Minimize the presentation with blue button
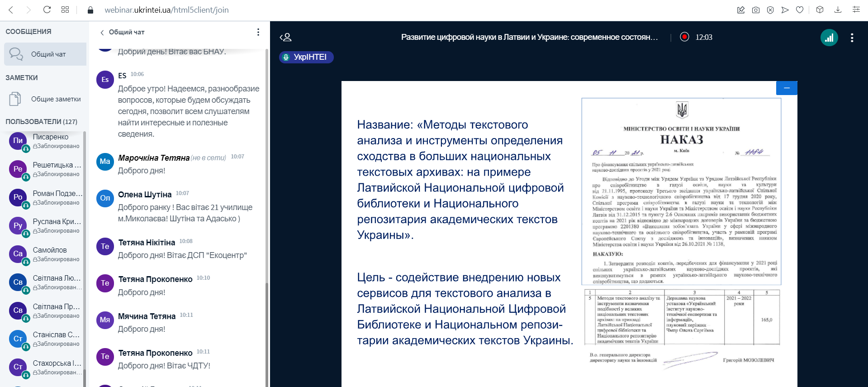The height and width of the screenshot is (387, 868). point(787,88)
